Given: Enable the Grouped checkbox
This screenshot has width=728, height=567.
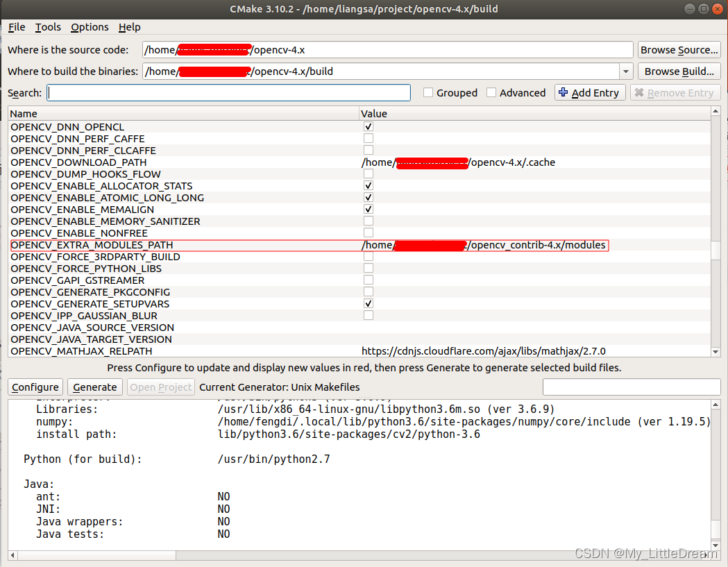Looking at the screenshot, I should (428, 93).
